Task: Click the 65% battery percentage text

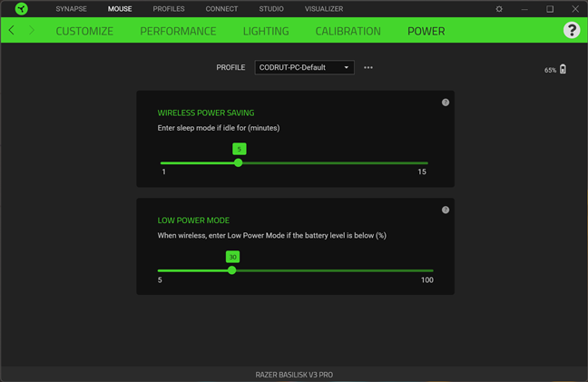Action: click(x=550, y=70)
